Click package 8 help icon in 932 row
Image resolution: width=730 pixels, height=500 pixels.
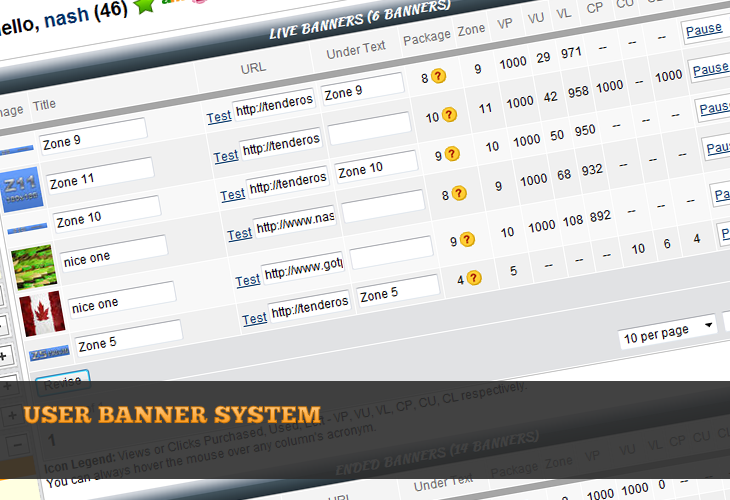point(459,193)
